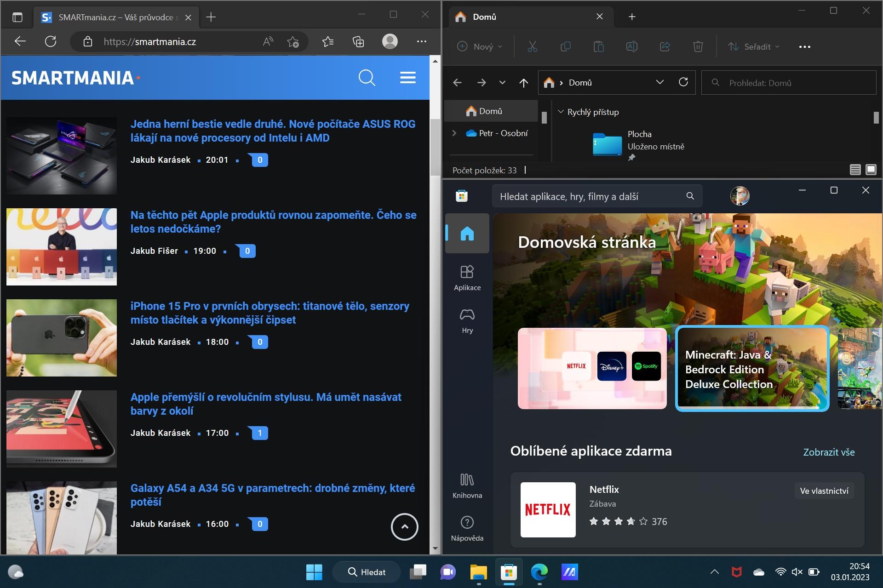Viewport: 883px width, 588px height.
Task: Expand File Explorer address bar history chevron
Action: 659,82
